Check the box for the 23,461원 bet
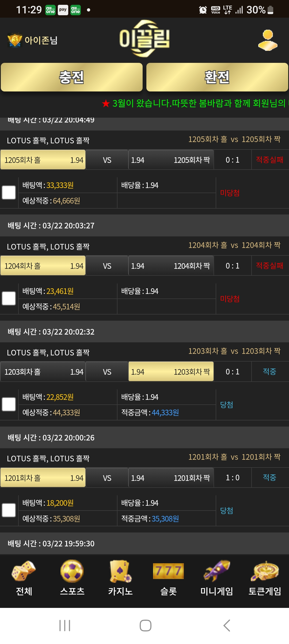 9,298
